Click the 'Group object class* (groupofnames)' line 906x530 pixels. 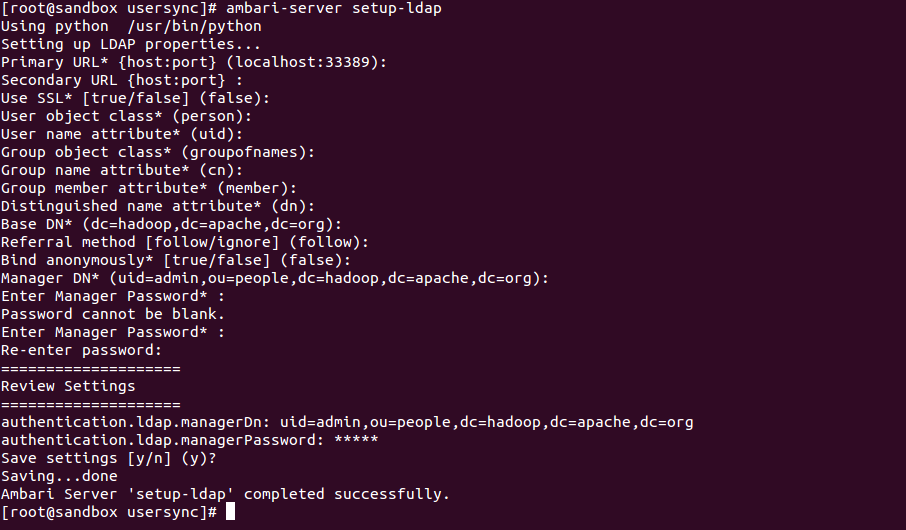158,152
